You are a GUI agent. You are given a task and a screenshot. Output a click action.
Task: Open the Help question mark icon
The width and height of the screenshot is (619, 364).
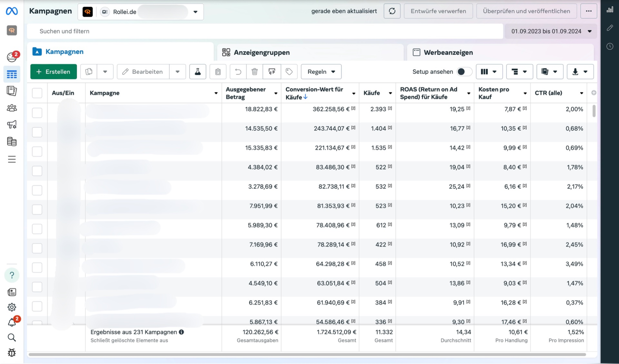(12, 275)
